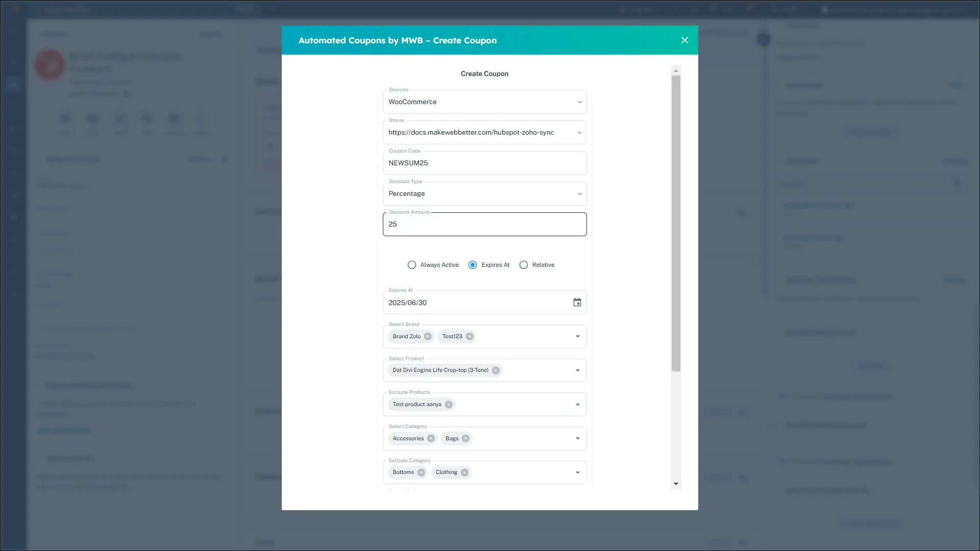Close the Create Coupon dialog
This screenshot has width=980, height=551.
click(x=684, y=40)
